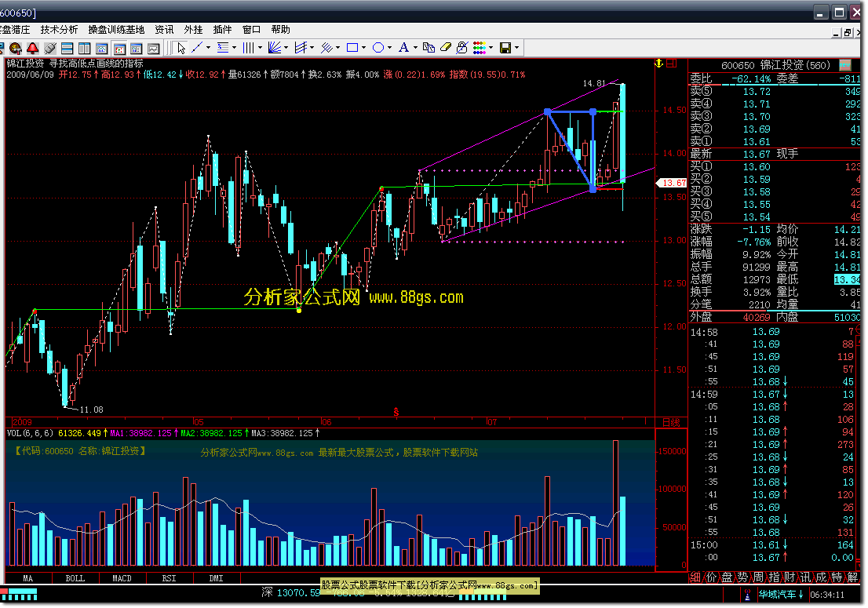Screen dimensions: 868x608
Task: Open the 技术分析 menu
Action: [59, 30]
